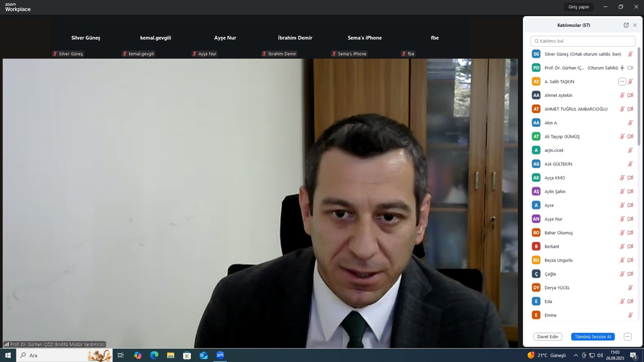Select the Ali Tayyip GÜMÜŞ participant name

pyautogui.click(x=562, y=137)
